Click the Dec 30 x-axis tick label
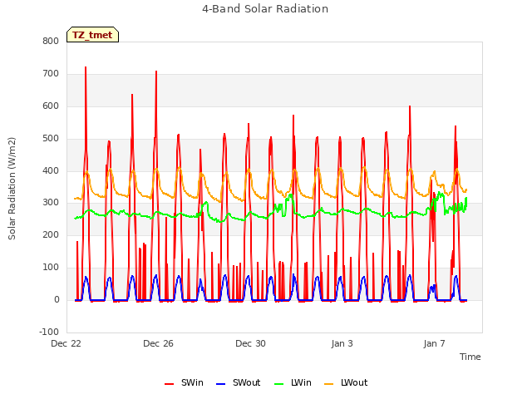The height and width of the screenshot is (399, 532). point(251,343)
